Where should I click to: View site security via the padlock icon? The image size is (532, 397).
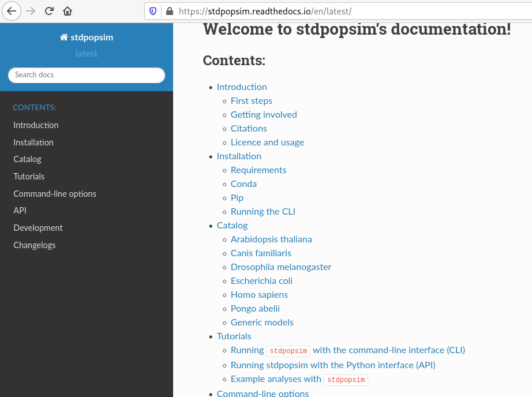click(x=169, y=12)
